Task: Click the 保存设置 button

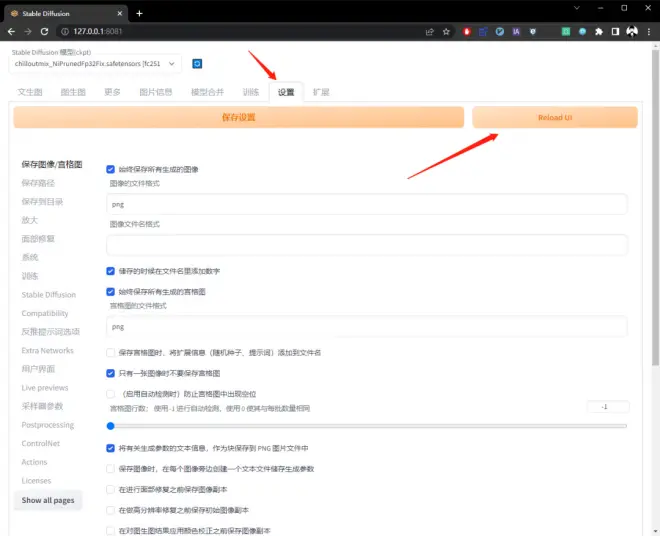Action: [238, 117]
